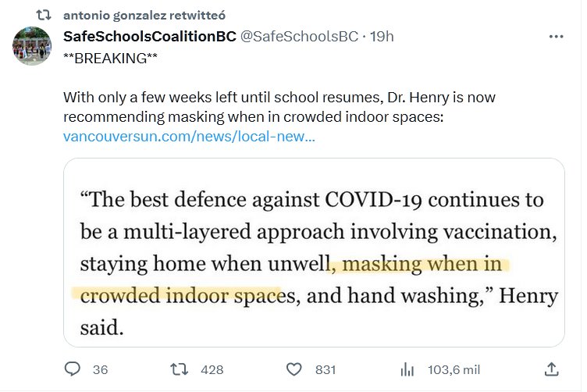Click the reply speech bubble icon

click(73, 369)
